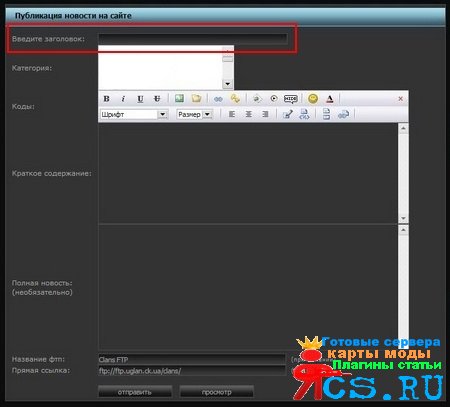Insert HIDE tag in editor
This screenshot has height=407, width=450.
tap(291, 99)
